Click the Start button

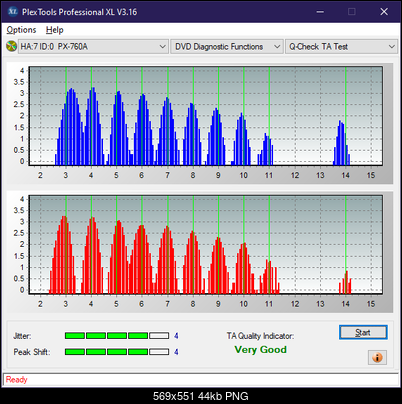363,332
